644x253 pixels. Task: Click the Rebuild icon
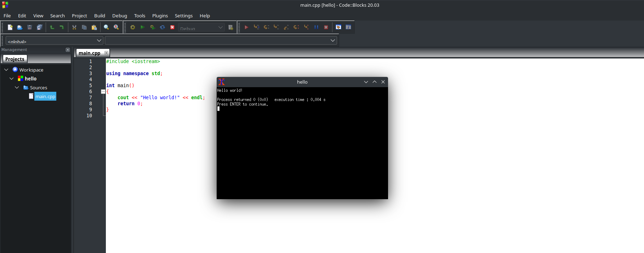pos(163,27)
